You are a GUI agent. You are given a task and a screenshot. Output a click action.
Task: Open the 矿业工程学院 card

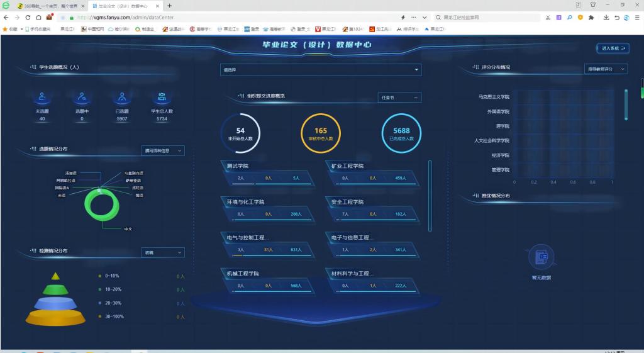[x=374, y=172]
